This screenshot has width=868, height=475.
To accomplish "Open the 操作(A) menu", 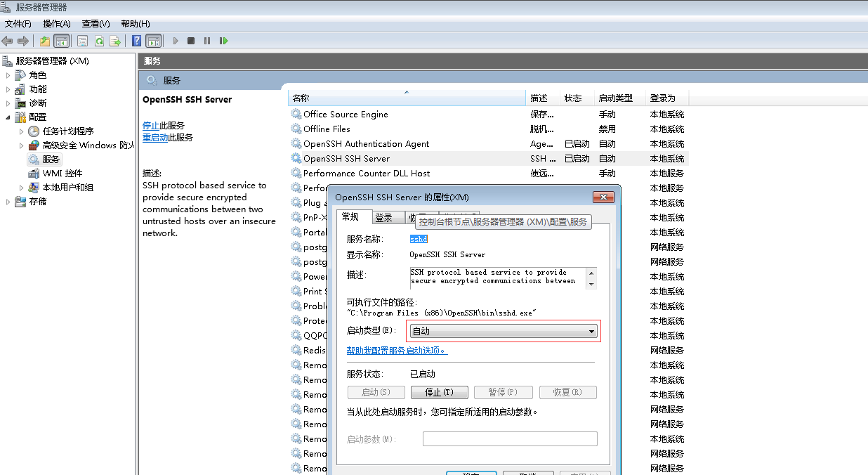I will pyautogui.click(x=57, y=24).
